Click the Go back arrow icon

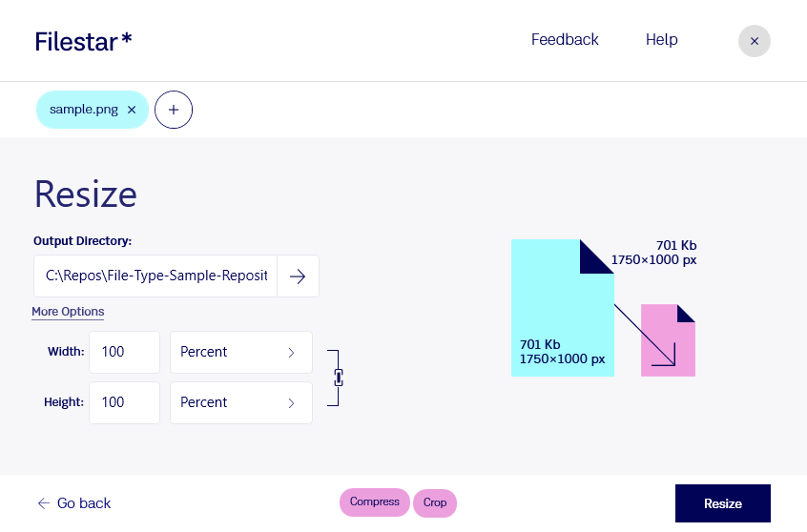[44, 503]
